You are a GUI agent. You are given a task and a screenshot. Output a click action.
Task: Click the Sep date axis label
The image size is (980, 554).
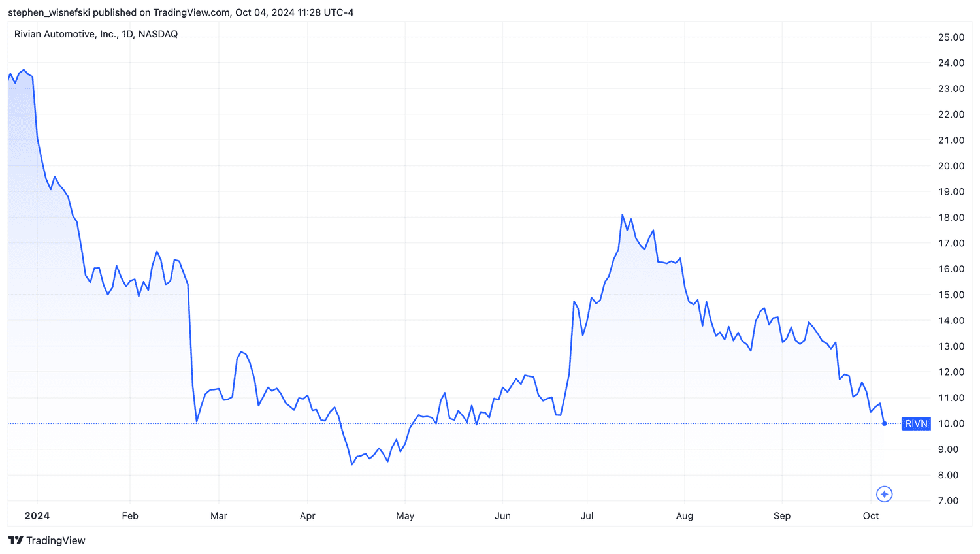click(782, 515)
